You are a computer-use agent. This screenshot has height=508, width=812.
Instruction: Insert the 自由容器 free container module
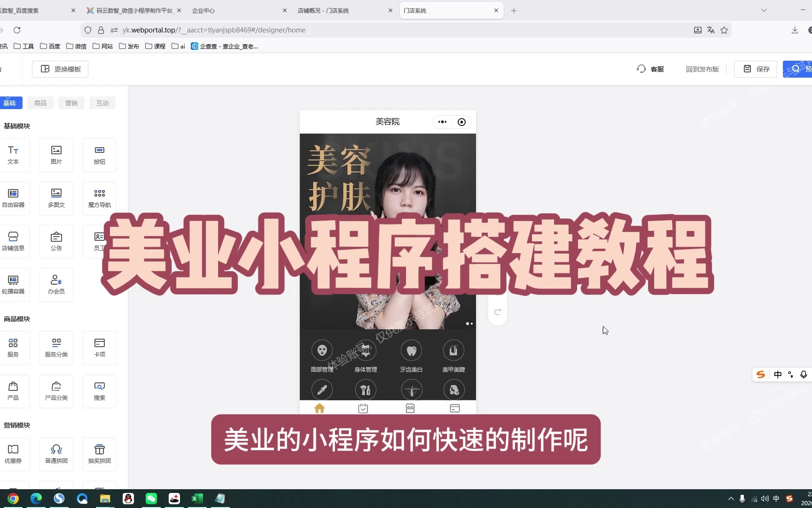click(13, 198)
